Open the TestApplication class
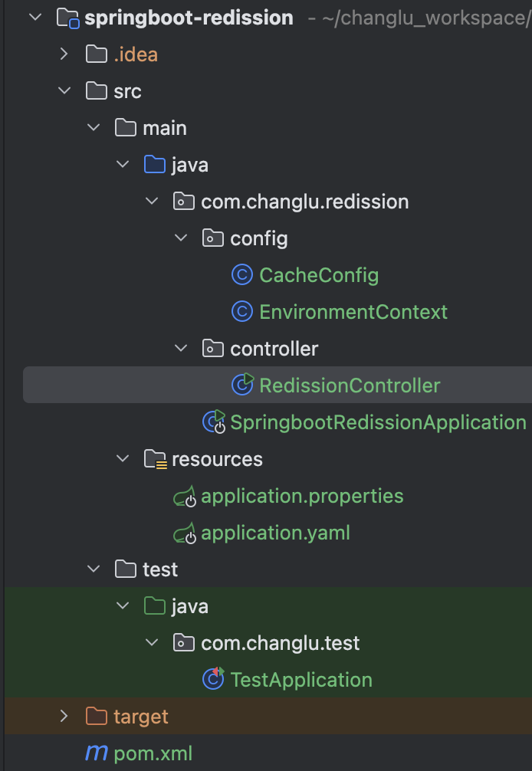The height and width of the screenshot is (771, 532). tap(301, 681)
